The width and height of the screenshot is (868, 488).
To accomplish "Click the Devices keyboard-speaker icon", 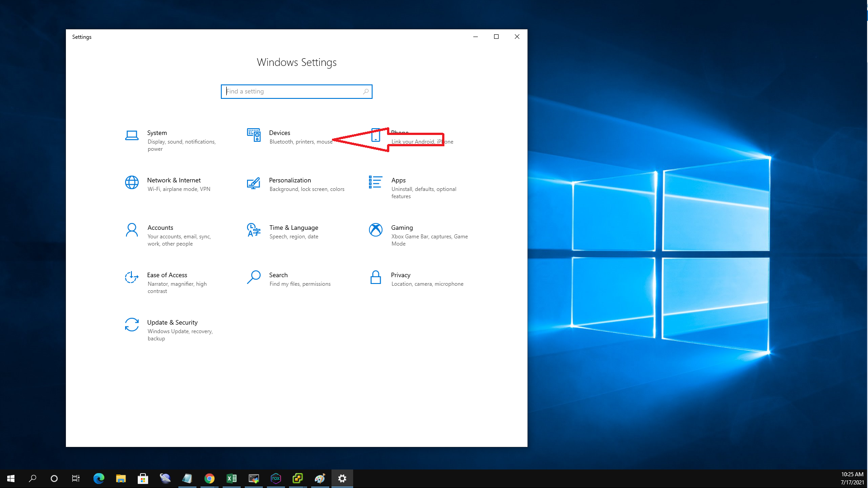I will (253, 135).
